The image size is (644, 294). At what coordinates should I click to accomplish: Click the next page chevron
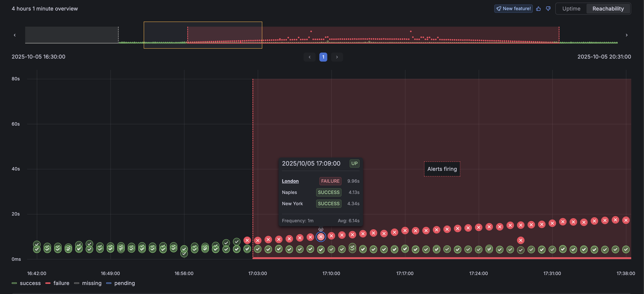point(337,57)
